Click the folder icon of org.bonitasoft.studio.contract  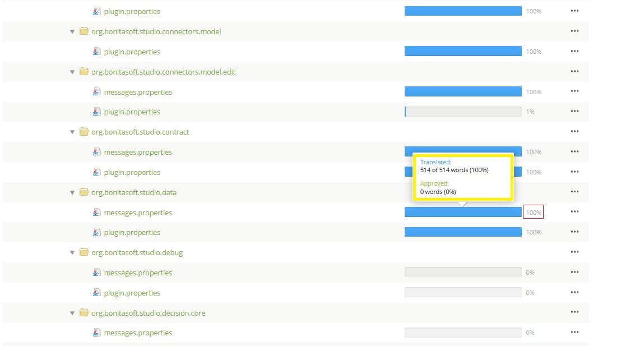[84, 131]
